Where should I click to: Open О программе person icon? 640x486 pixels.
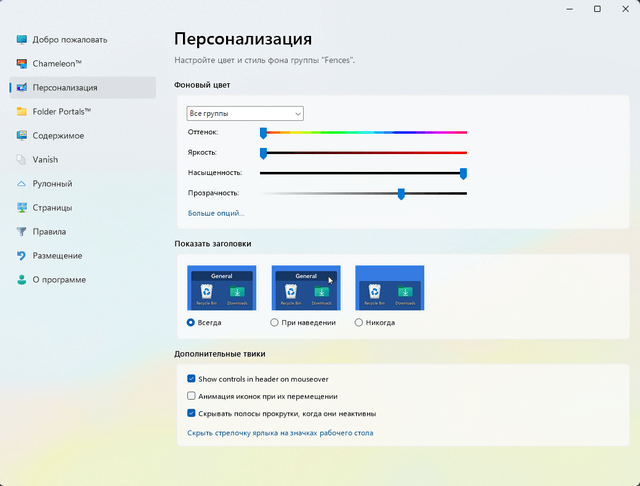pos(22,280)
